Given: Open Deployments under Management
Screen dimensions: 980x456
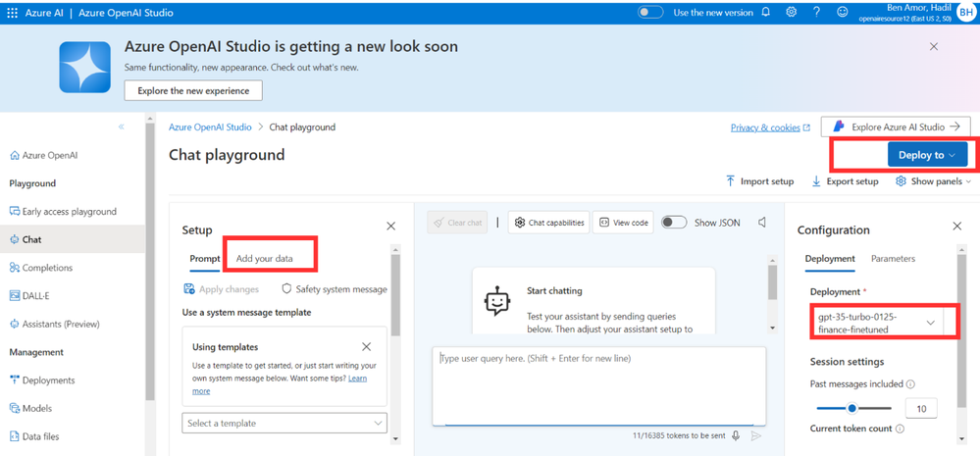Looking at the screenshot, I should pyautogui.click(x=42, y=380).
